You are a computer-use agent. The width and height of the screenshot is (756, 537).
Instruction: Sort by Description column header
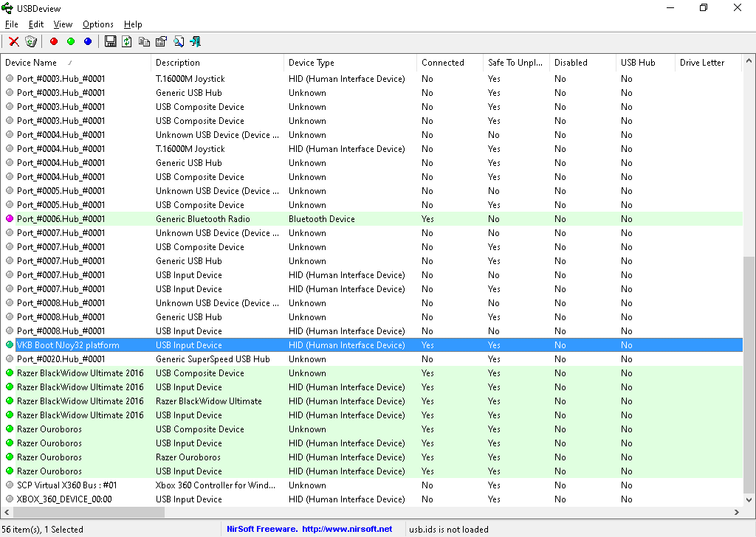pos(218,63)
